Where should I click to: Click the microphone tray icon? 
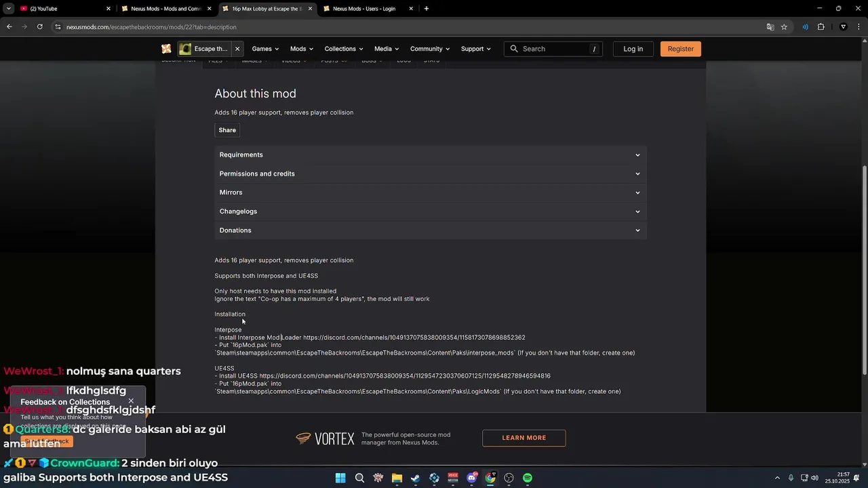click(791, 478)
